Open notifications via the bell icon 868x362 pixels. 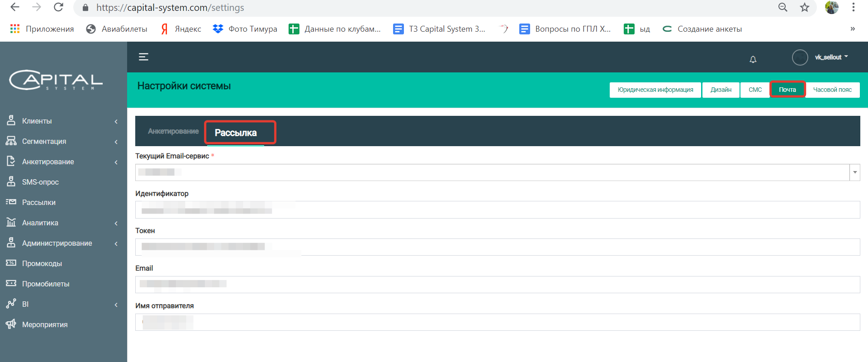click(753, 59)
